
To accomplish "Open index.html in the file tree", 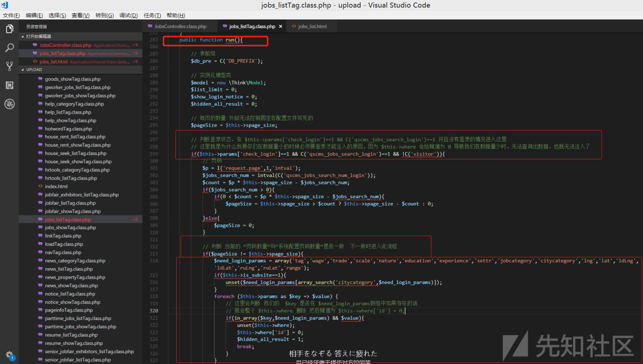I will [x=56, y=187].
